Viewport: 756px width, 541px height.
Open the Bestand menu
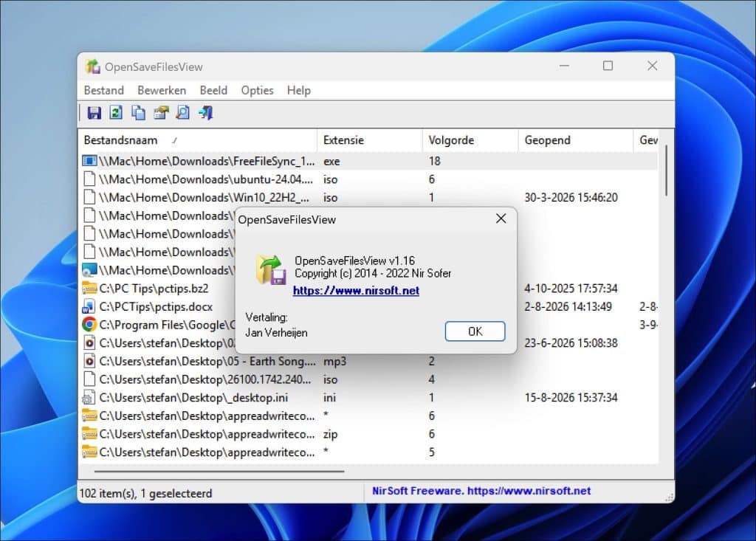point(103,91)
